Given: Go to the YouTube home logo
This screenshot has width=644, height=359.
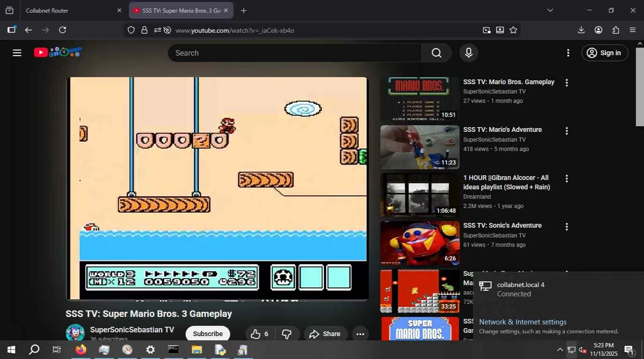Looking at the screenshot, I should point(58,52).
